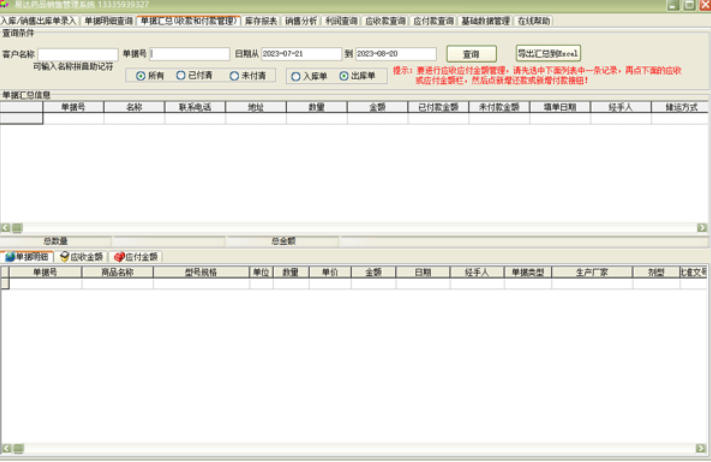Click the 日期从 start date field

[x=301, y=53]
